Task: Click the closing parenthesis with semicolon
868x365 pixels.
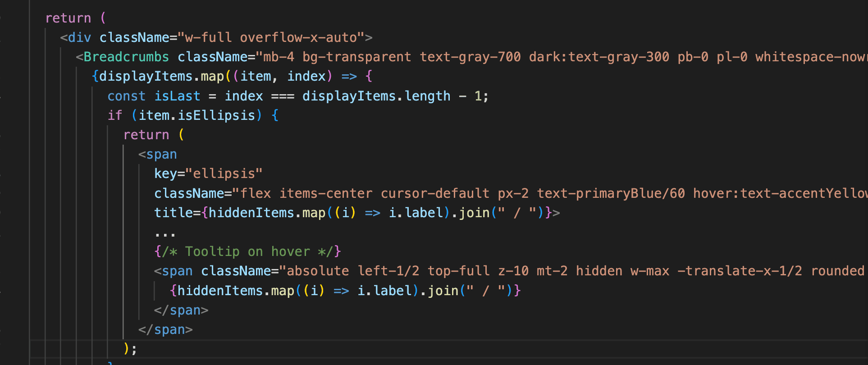Action: (130, 348)
